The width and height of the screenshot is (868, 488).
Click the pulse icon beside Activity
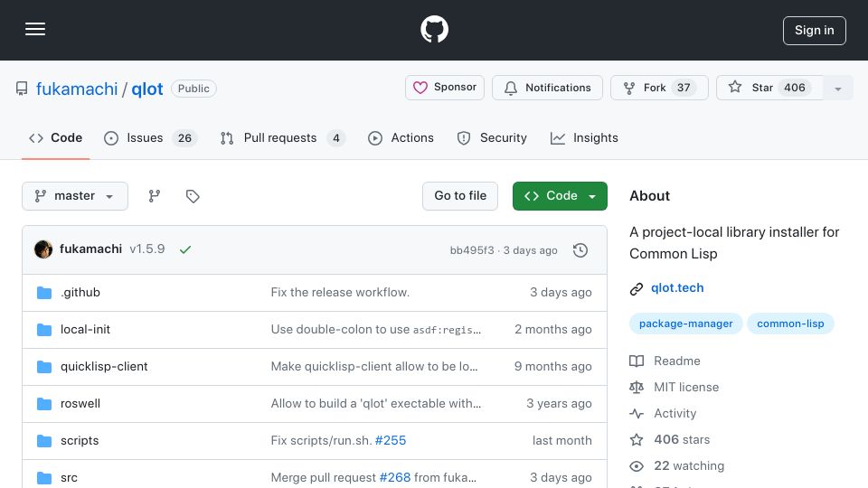point(637,414)
